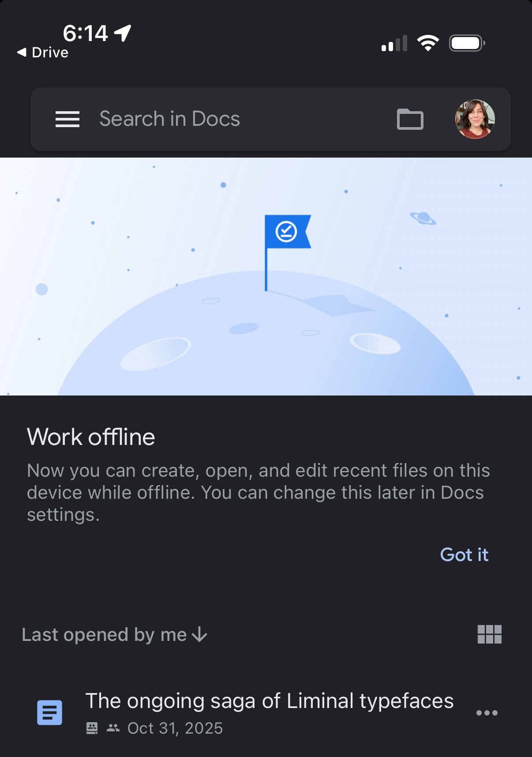The image size is (532, 757).
Task: Click the sort direction down arrow
Action: (x=200, y=635)
